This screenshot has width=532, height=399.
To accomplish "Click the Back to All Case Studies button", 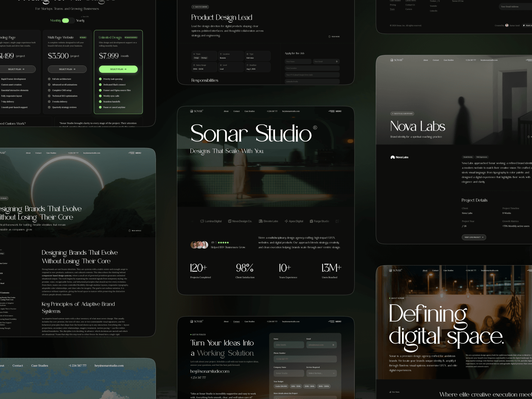I will pos(402,114).
